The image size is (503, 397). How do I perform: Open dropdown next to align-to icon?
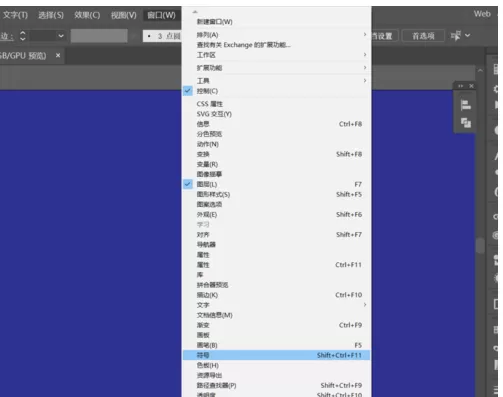point(468,35)
